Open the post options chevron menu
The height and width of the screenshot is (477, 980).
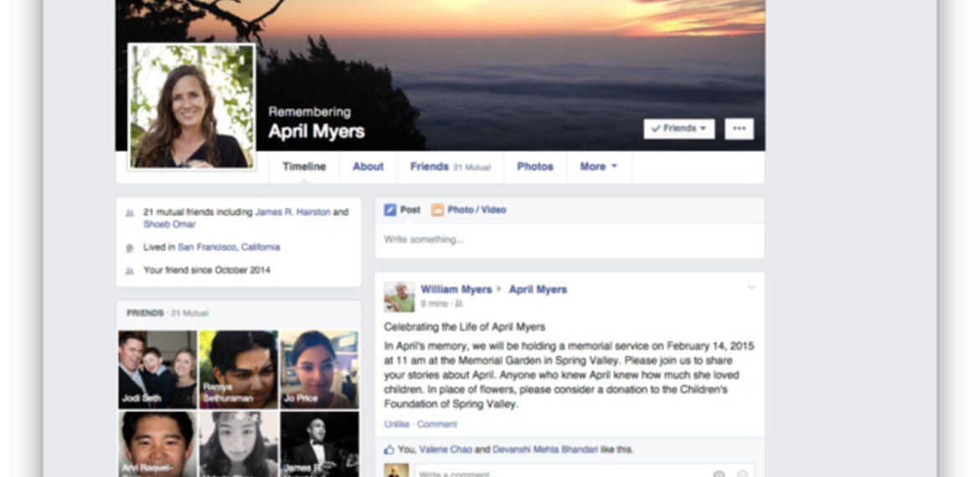click(751, 288)
